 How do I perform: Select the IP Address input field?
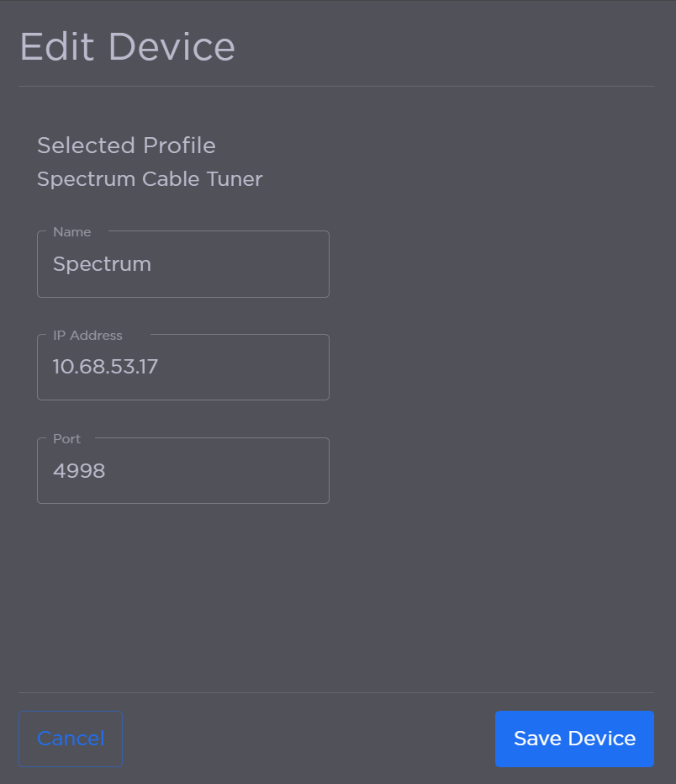click(183, 367)
